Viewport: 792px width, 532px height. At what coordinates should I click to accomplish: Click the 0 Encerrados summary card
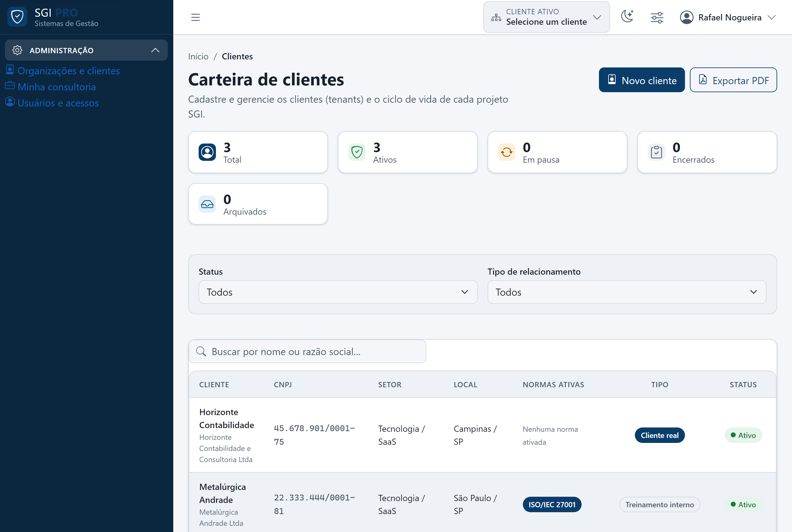click(x=707, y=152)
